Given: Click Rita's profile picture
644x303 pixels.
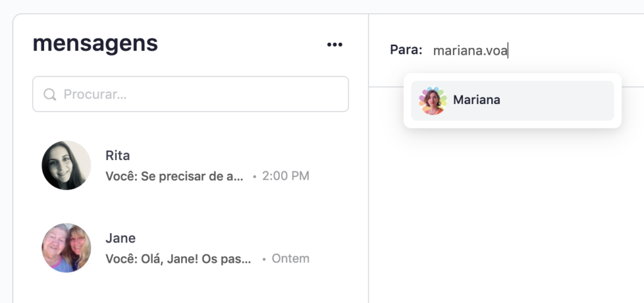Looking at the screenshot, I should click(x=66, y=165).
